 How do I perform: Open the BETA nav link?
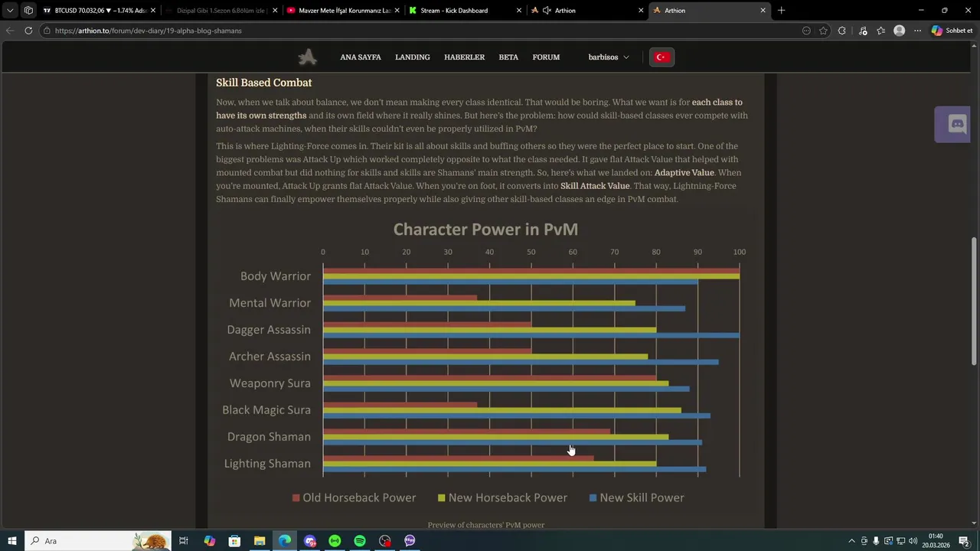tap(508, 57)
